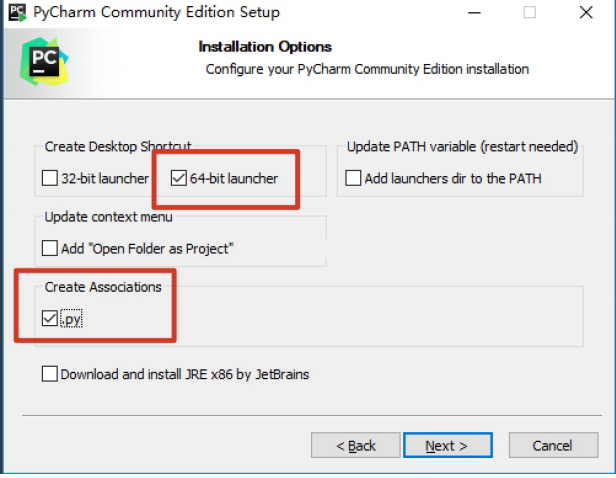616x478 pixels.
Task: Tick Add launchers dir to the PATH
Action: coord(353,178)
